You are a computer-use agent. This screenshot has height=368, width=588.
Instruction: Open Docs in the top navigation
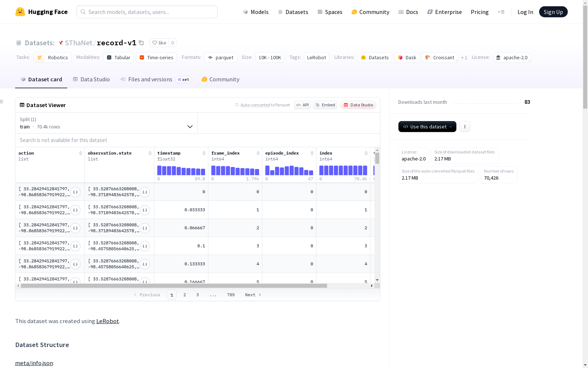[x=408, y=12]
